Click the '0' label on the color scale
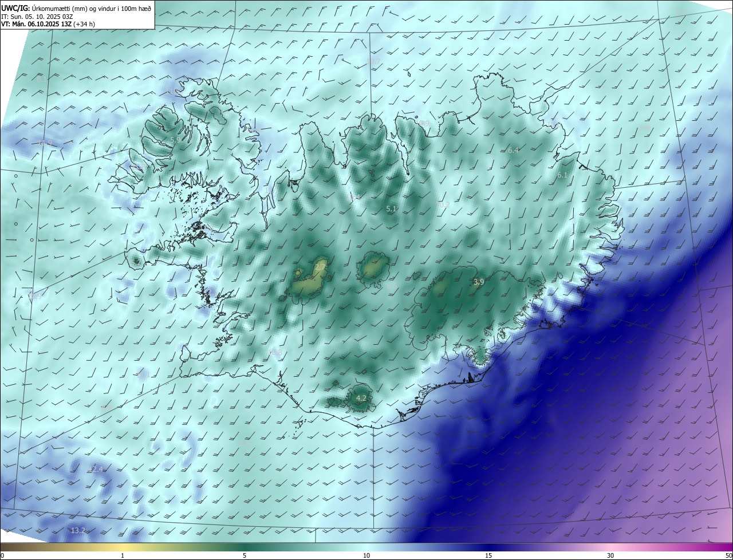Screen dimensions: 733x560 click(x=2, y=555)
